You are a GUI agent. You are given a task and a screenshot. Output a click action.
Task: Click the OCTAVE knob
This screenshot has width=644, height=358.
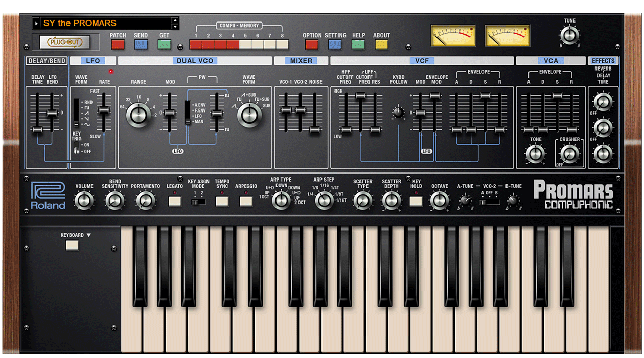point(440,200)
